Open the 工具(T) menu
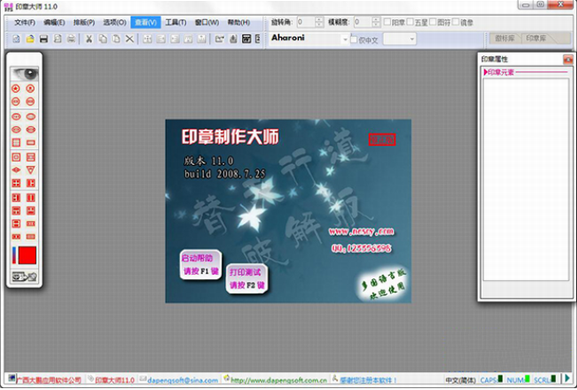 (x=176, y=22)
